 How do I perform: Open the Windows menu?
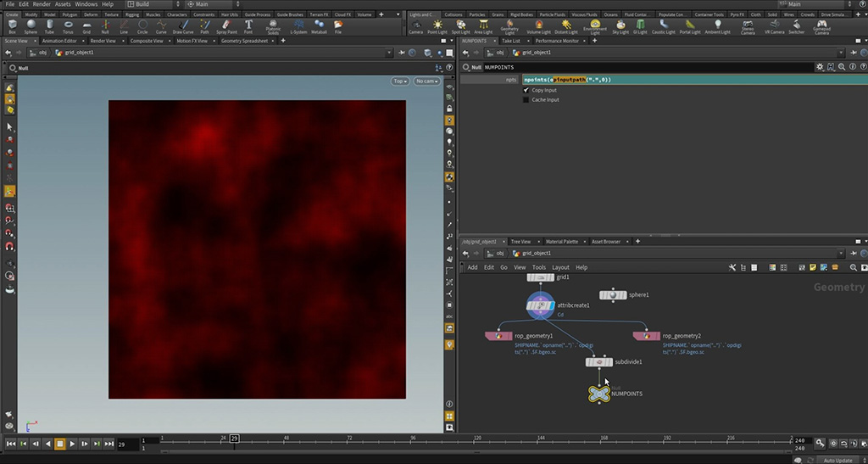(86, 4)
